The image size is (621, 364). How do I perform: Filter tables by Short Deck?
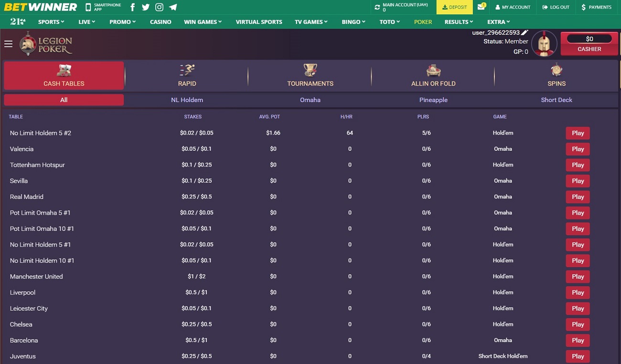pos(557,100)
